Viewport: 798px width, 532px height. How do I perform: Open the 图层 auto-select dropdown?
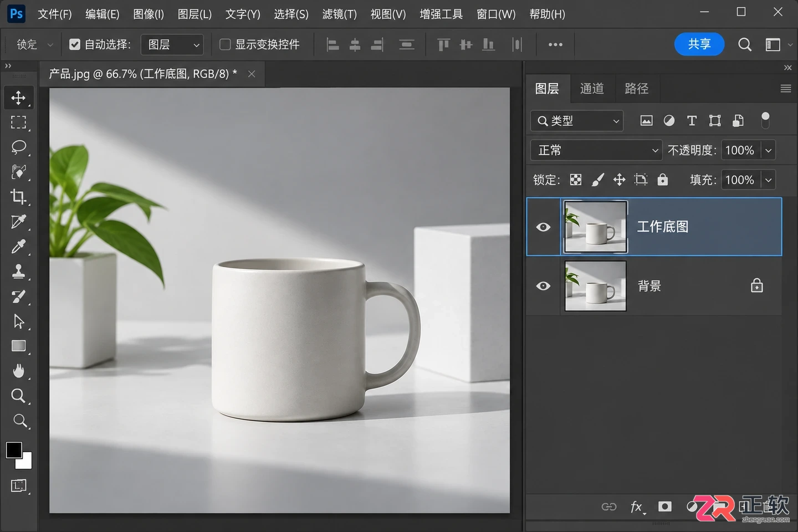point(172,44)
